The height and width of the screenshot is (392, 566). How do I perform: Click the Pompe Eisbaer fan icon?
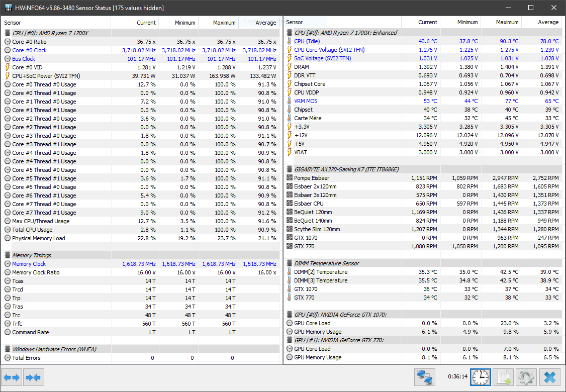point(290,177)
